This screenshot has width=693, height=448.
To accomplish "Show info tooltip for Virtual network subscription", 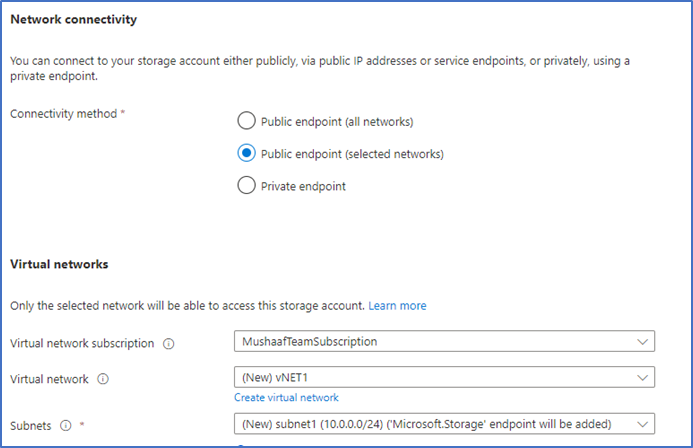I will (x=168, y=344).
